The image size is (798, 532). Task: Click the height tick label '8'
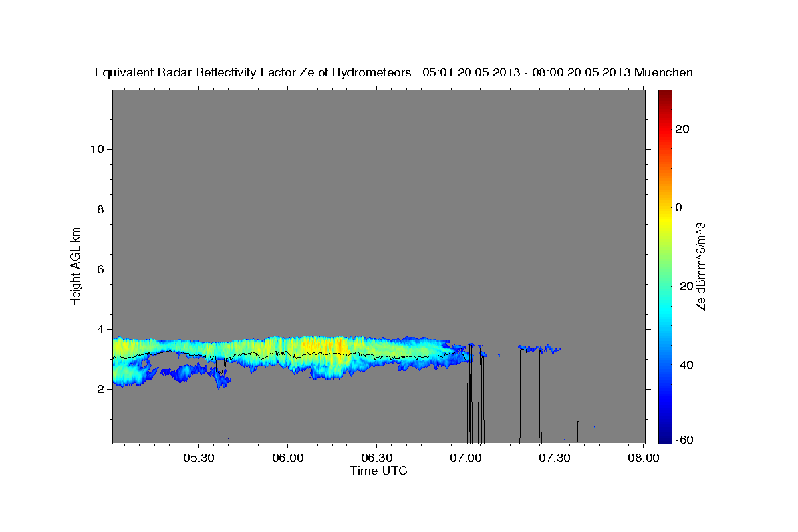point(101,209)
